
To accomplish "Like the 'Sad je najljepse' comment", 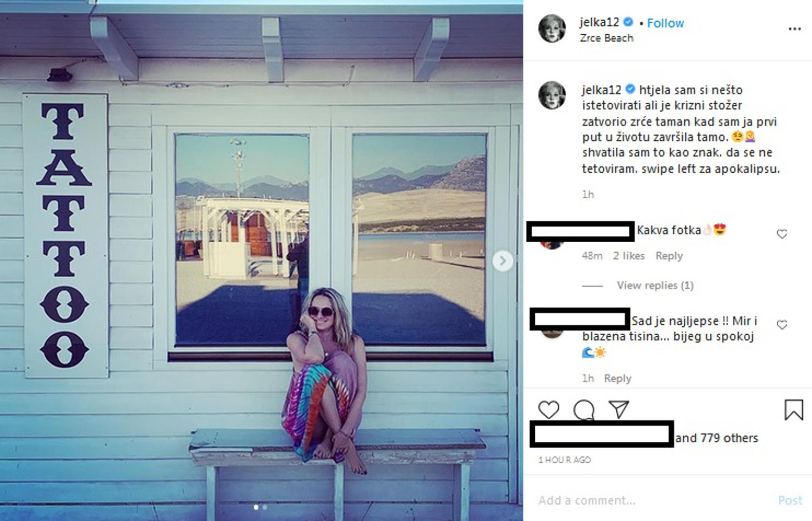I will (782, 325).
